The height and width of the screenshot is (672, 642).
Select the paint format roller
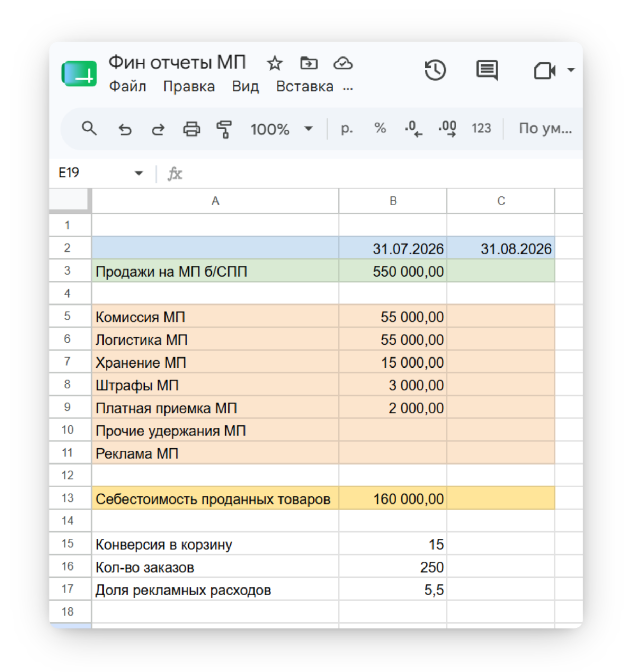pyautogui.click(x=224, y=129)
